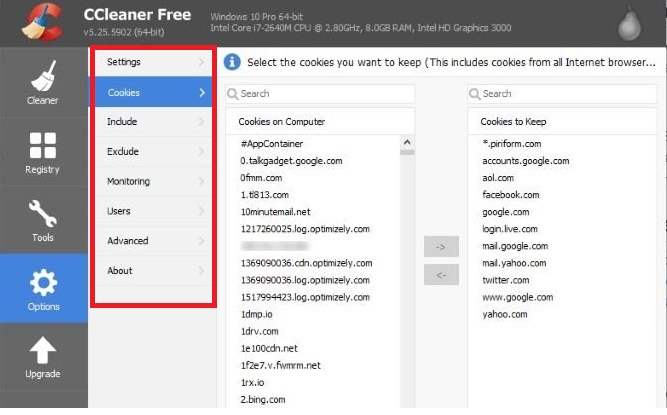
Task: Select #AppContainer cookie entry
Action: click(x=272, y=144)
